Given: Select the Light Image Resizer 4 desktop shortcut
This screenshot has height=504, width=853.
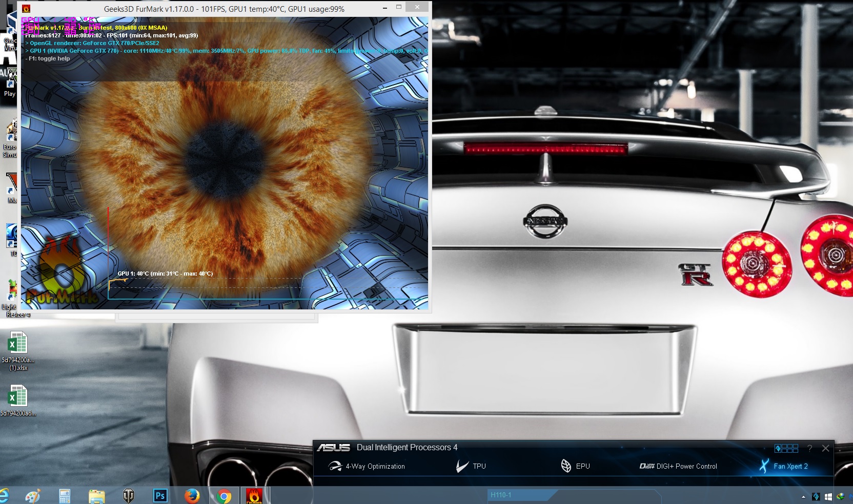Looking at the screenshot, I should click(x=10, y=298).
